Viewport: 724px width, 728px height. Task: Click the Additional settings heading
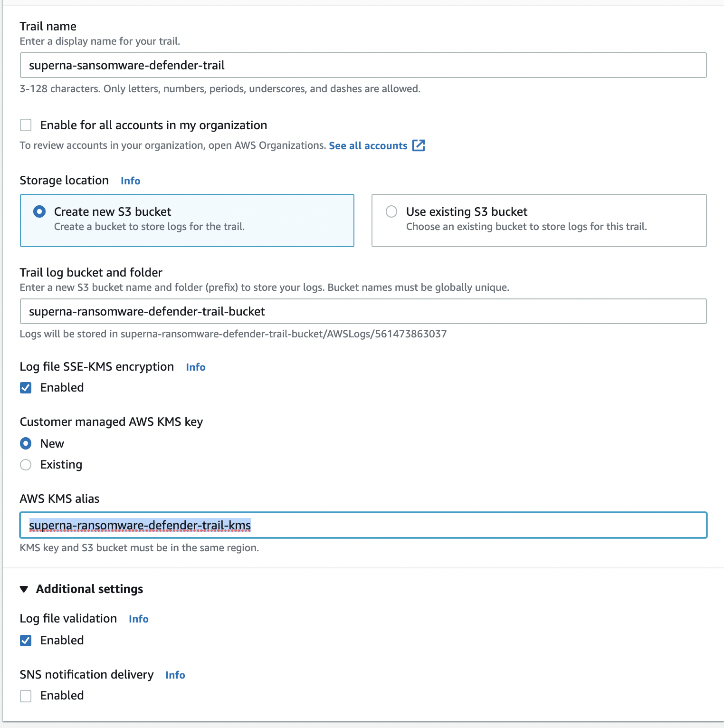coord(89,589)
